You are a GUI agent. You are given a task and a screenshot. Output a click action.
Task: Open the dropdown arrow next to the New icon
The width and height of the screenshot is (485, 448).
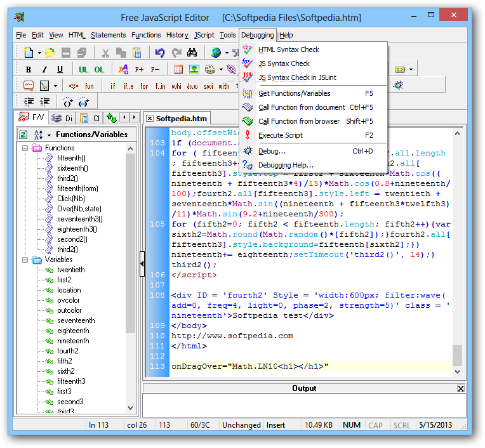(x=39, y=53)
